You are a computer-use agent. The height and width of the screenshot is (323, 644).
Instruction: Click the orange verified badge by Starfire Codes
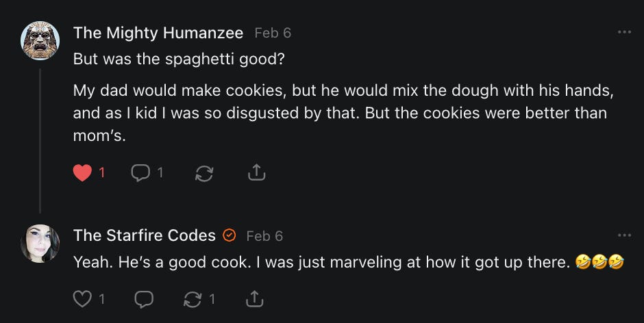click(x=230, y=235)
